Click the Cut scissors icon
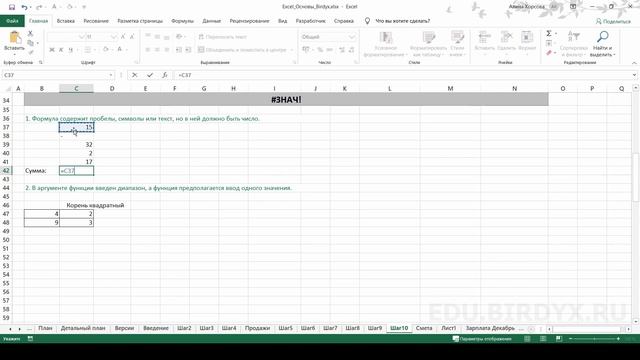 pyautogui.click(x=30, y=34)
